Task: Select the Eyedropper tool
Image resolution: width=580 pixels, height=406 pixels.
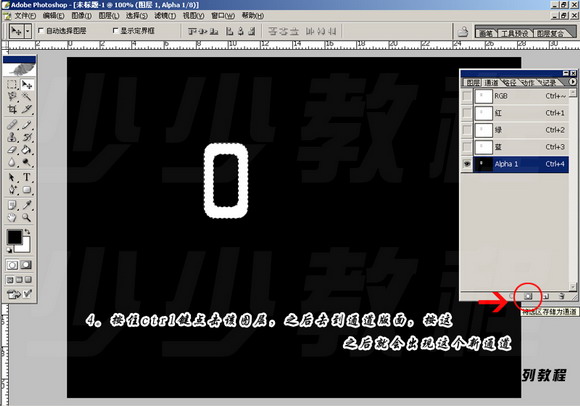Action: [27, 205]
